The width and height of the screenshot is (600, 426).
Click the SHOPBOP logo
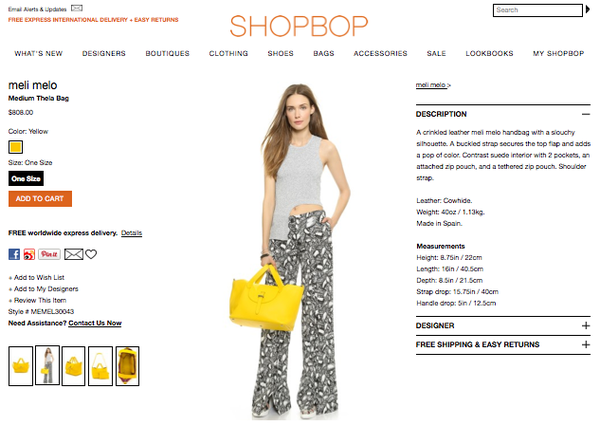pos(299,26)
